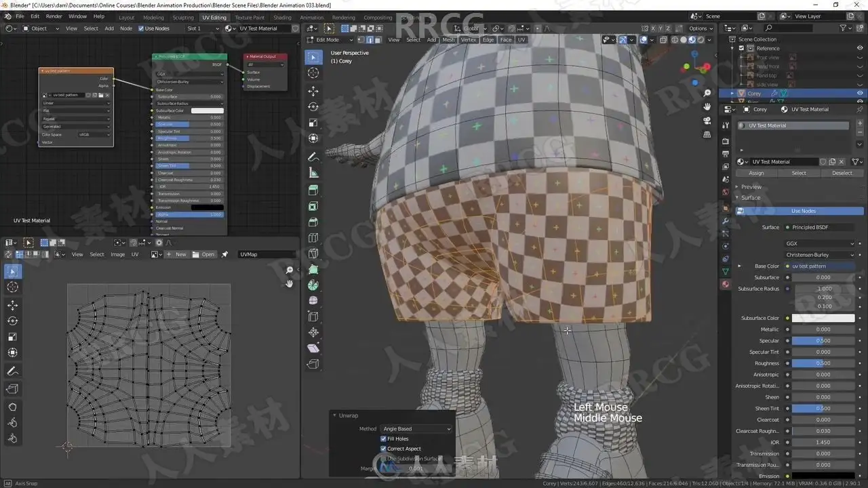The width and height of the screenshot is (868, 488).
Task: Select the Cursor tool in the UV editor
Action: (x=13, y=287)
